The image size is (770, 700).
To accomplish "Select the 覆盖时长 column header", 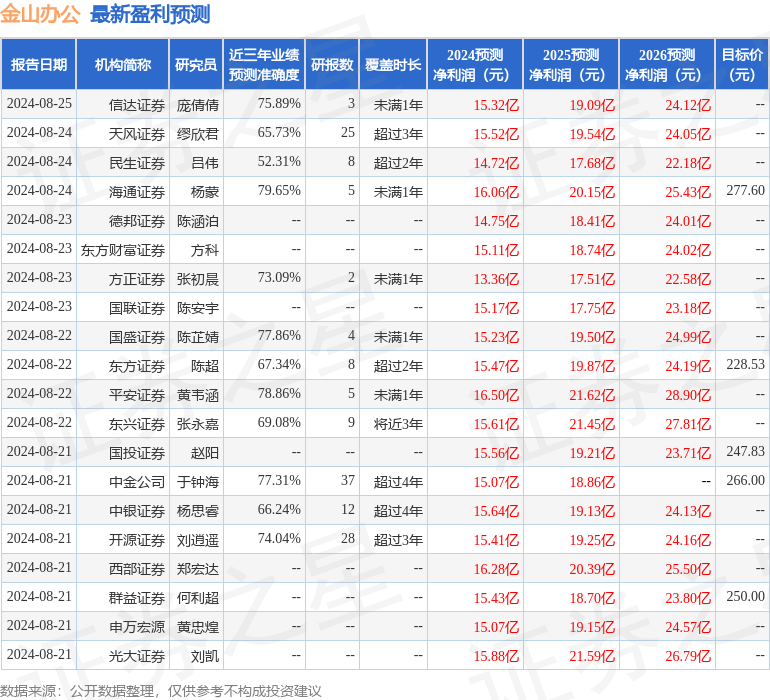I will click(393, 64).
